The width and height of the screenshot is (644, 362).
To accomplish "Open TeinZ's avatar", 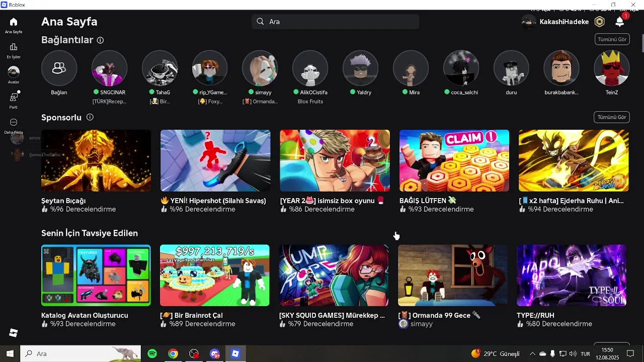I will [612, 68].
